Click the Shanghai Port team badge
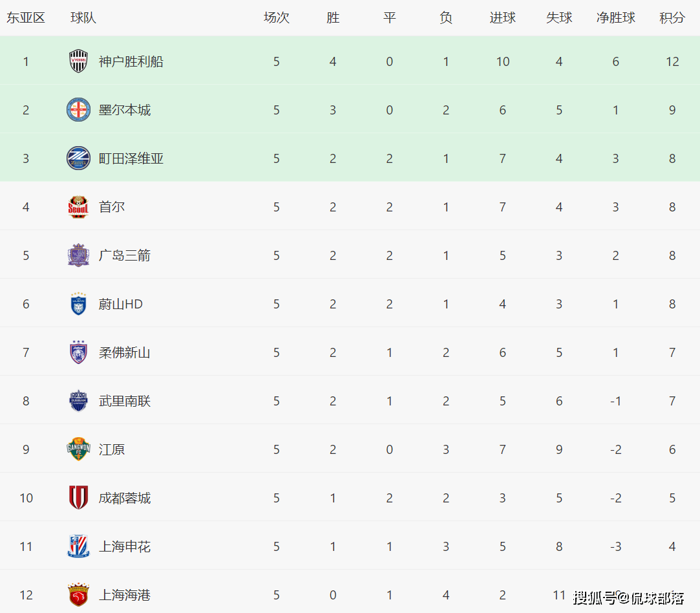Screen dimensions: 700x613 pos(78,595)
